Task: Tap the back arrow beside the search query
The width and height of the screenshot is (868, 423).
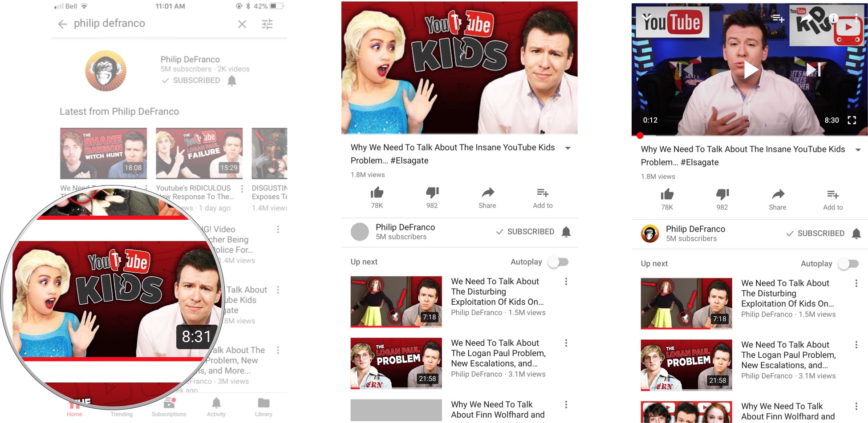Action: coord(62,24)
